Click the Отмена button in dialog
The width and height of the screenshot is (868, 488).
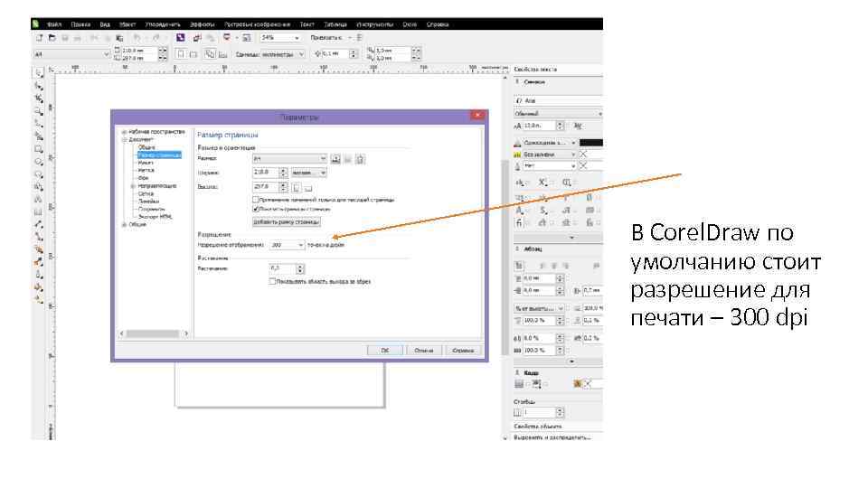[x=423, y=351]
